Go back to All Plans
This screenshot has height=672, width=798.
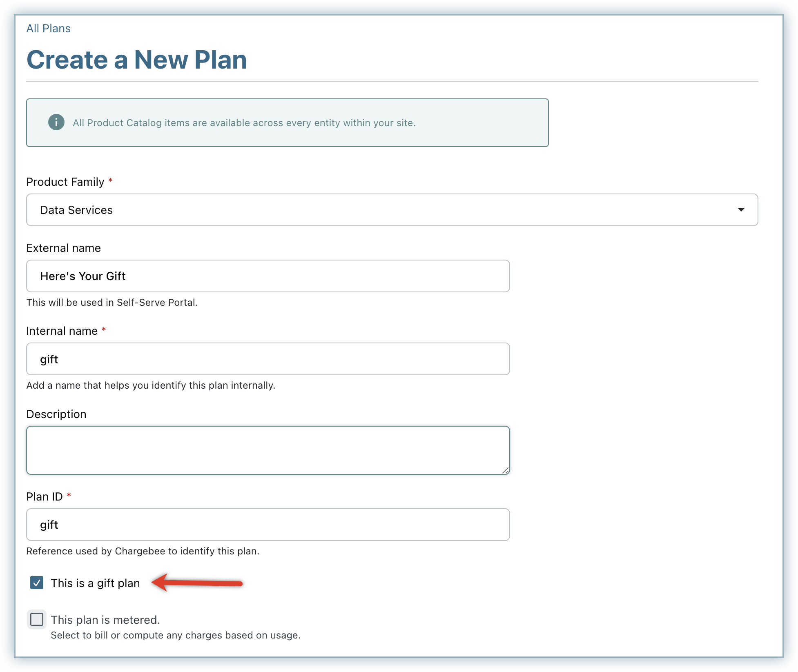pyautogui.click(x=48, y=29)
